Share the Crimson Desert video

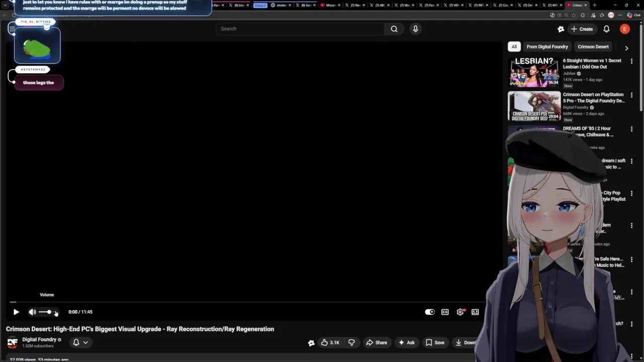point(376,342)
